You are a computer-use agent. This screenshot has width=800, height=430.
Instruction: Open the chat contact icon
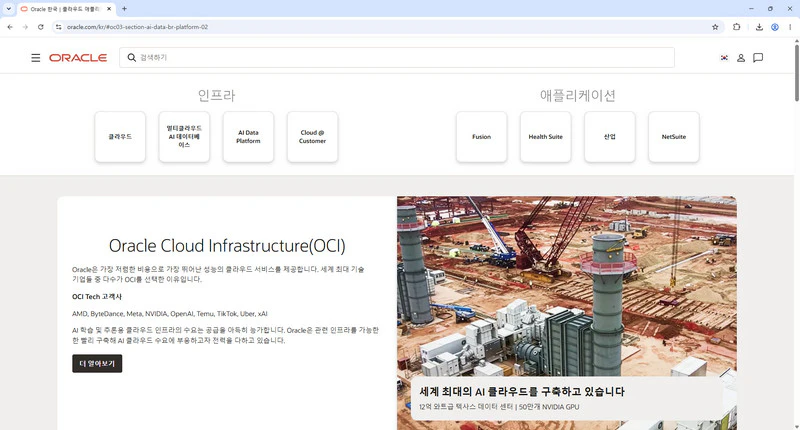(758, 58)
